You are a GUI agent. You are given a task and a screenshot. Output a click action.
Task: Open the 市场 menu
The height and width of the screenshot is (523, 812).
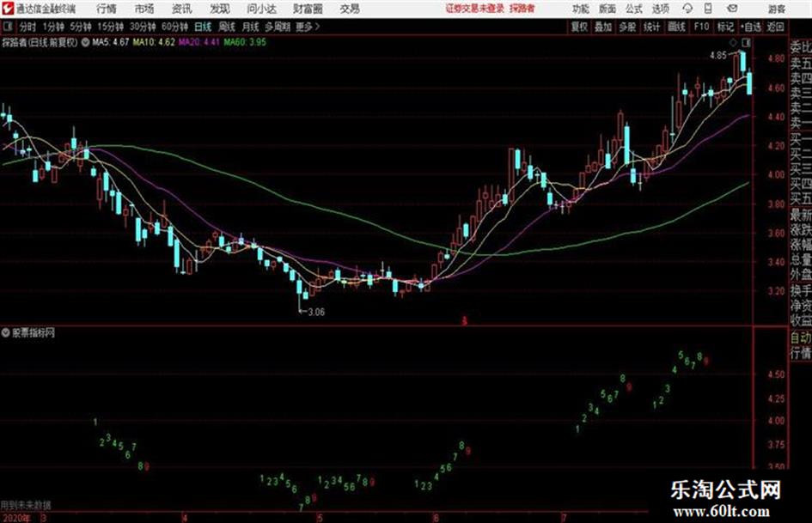coord(144,9)
